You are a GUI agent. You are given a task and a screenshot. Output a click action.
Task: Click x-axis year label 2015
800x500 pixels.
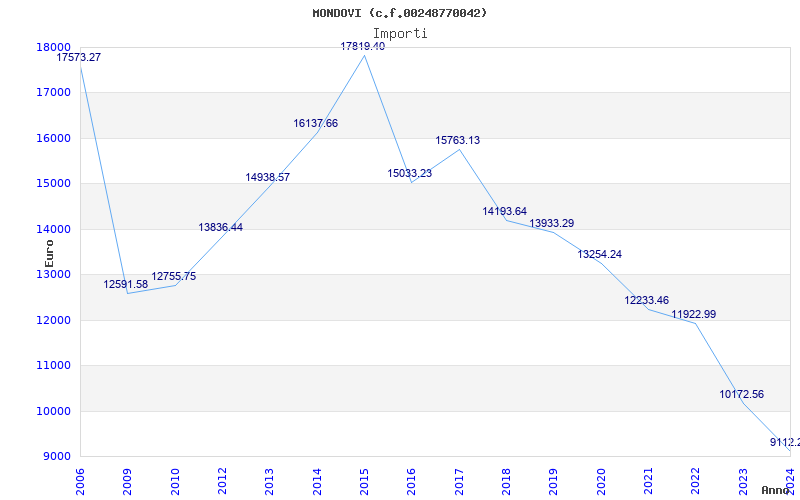click(x=364, y=482)
